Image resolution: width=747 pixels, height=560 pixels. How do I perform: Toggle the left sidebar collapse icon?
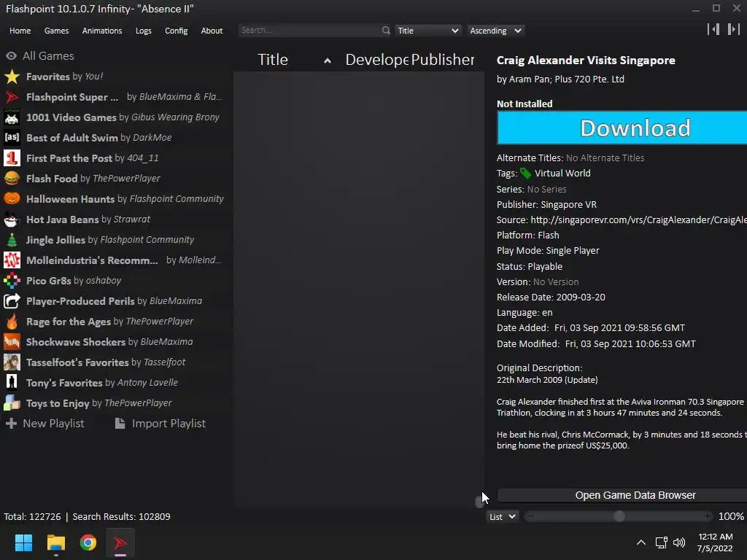coord(713,29)
